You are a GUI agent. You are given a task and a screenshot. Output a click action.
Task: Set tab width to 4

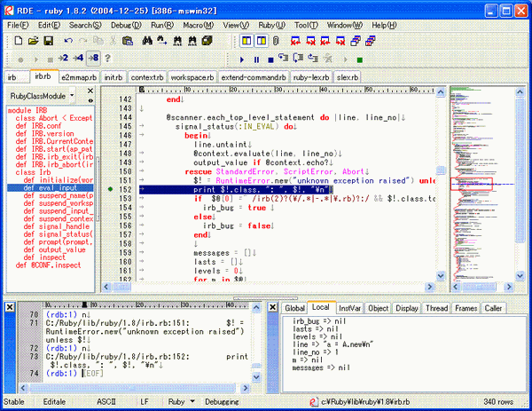coord(78,58)
